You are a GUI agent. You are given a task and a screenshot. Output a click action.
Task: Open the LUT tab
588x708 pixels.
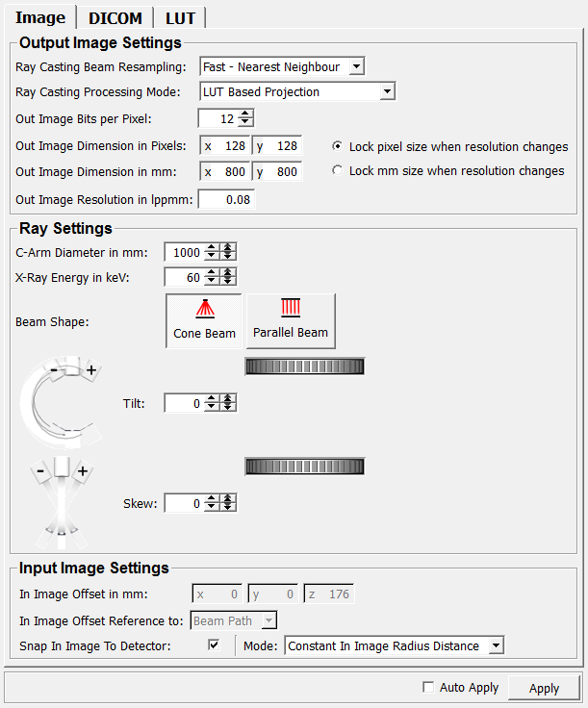180,18
